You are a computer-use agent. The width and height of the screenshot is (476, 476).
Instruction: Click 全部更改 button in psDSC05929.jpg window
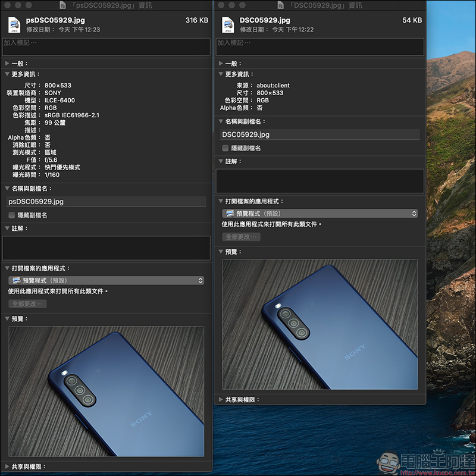(27, 304)
